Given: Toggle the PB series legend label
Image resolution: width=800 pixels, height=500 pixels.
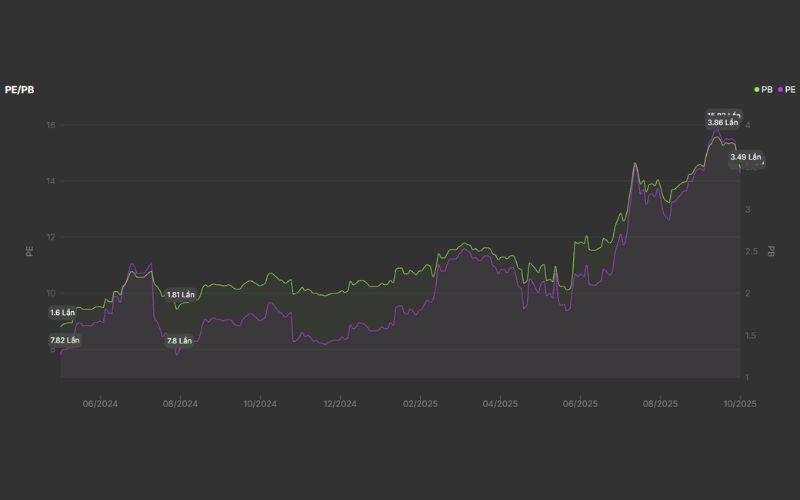Looking at the screenshot, I should pos(767,89).
